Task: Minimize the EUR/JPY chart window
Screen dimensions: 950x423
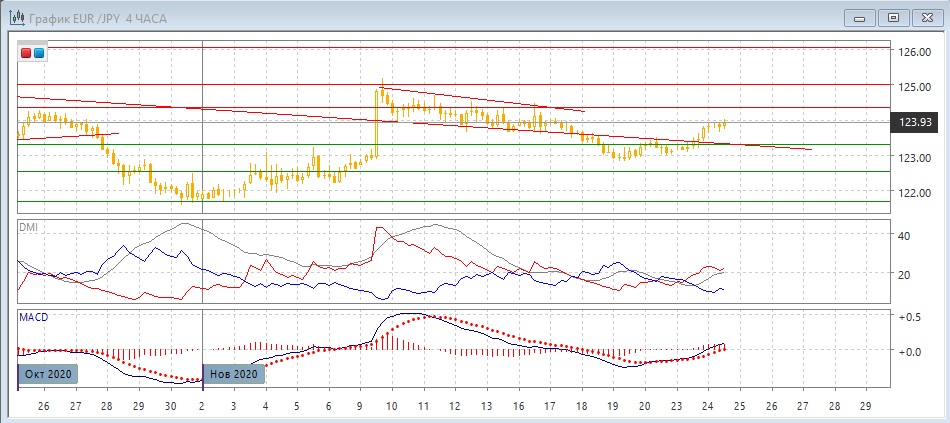Action: click(861, 17)
